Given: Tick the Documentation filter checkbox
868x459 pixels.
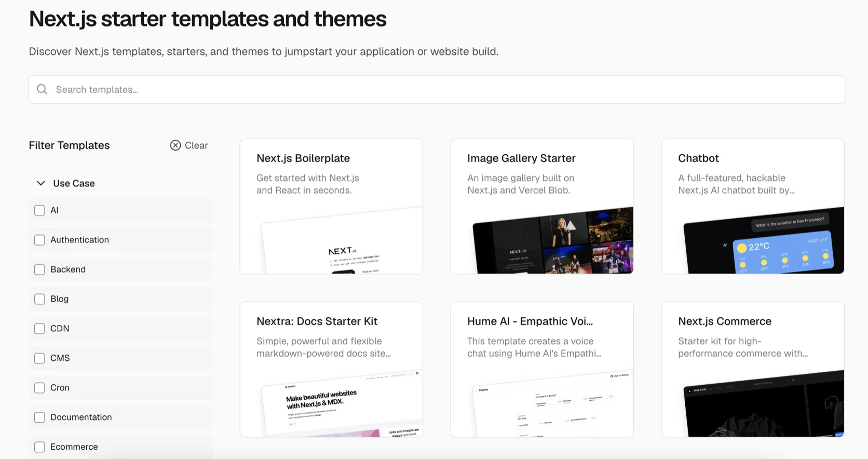Looking at the screenshot, I should coord(39,417).
